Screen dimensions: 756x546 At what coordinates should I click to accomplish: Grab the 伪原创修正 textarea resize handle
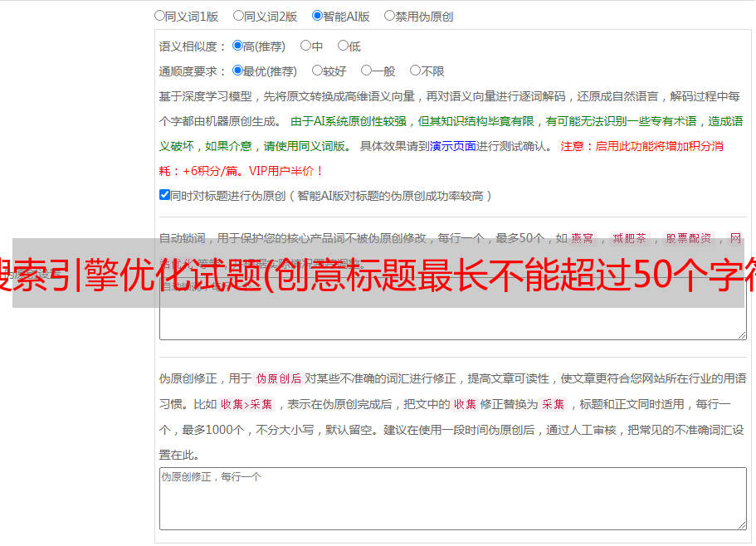point(742,525)
